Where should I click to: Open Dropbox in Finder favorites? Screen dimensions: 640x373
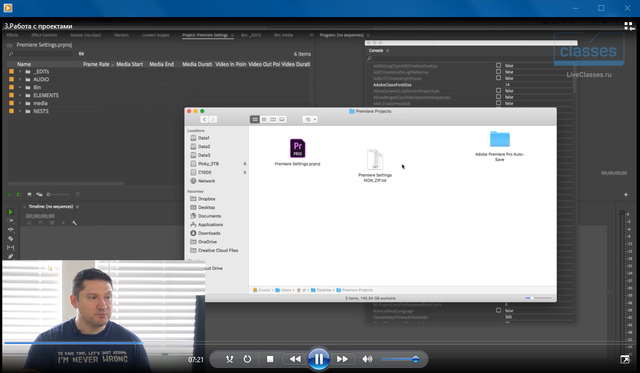(202, 199)
